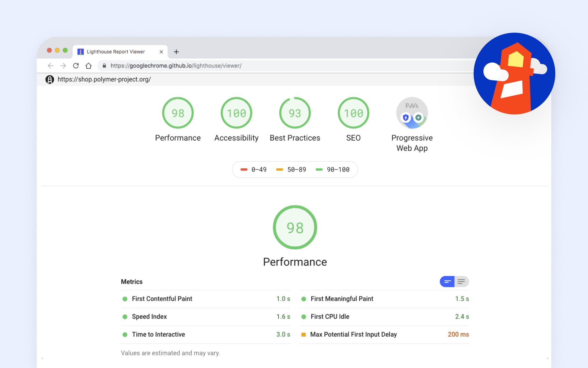Open a new tab with plus icon

tap(176, 52)
